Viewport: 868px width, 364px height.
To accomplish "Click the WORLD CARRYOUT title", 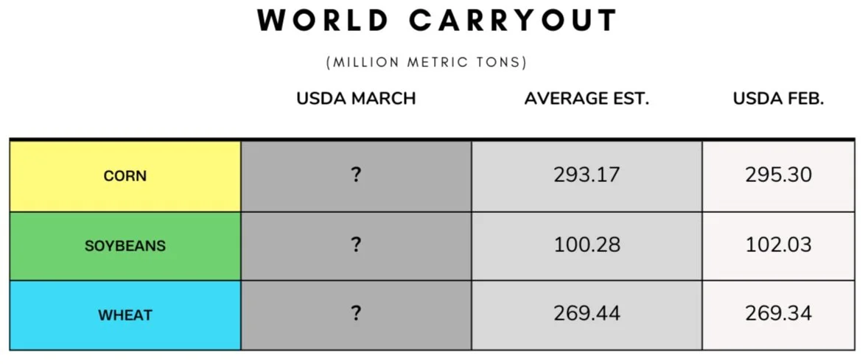I will coord(438,21).
